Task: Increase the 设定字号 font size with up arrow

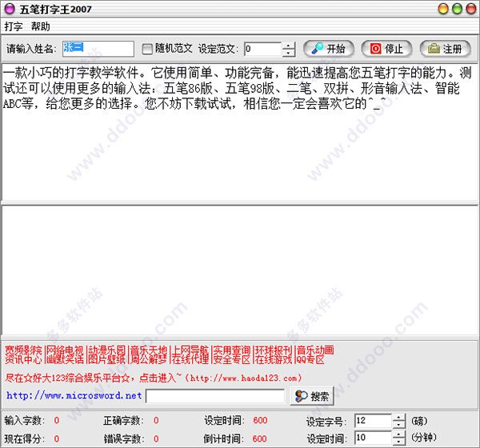Action: (398, 418)
